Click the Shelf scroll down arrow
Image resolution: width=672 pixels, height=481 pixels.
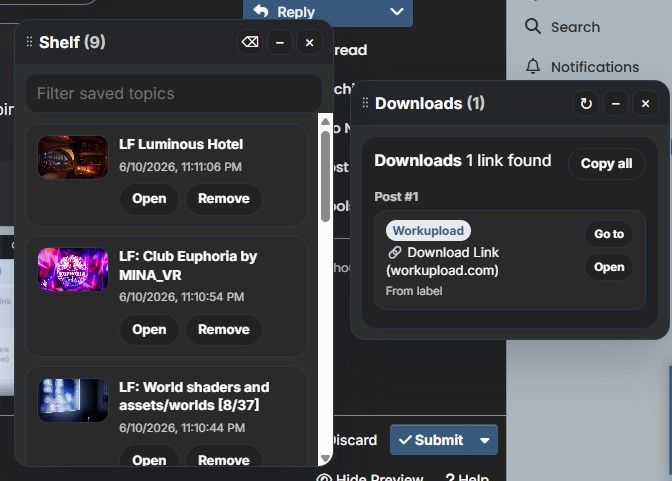point(325,459)
